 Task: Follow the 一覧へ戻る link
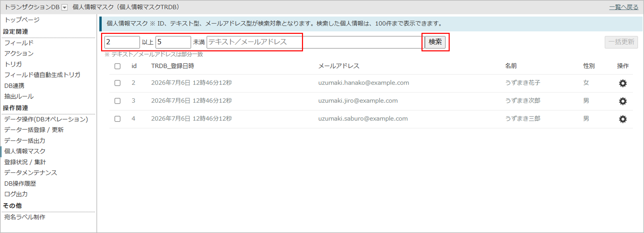pyautogui.click(x=624, y=7)
